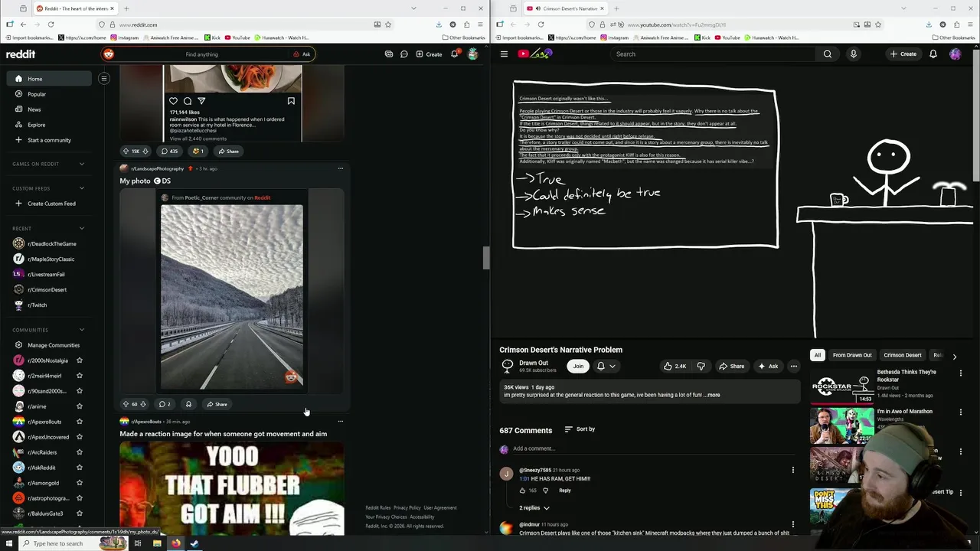Open comments on the LandscapePhotography post
Image resolution: width=980 pixels, height=551 pixels.
tap(165, 404)
